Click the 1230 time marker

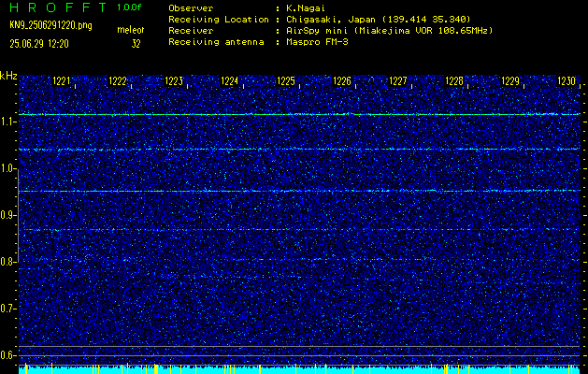coord(566,81)
